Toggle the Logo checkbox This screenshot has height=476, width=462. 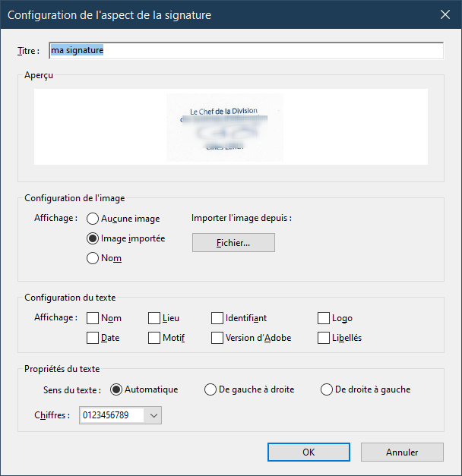[324, 318]
